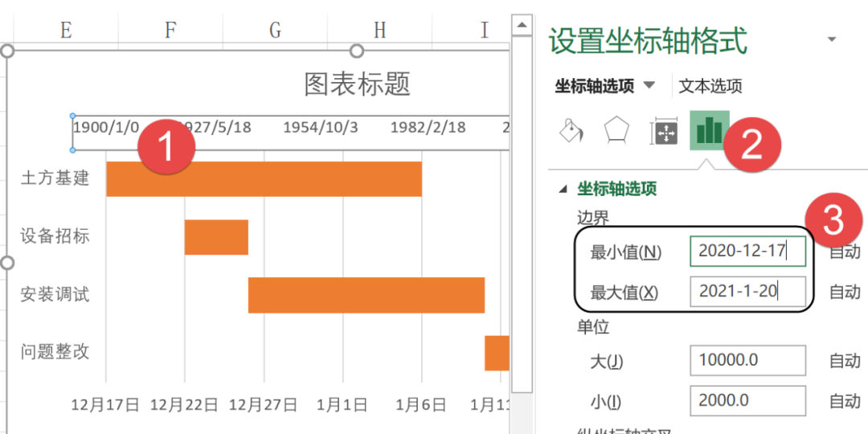Screen dimensions: 868x434
Task: Select column F header
Action: point(170,30)
